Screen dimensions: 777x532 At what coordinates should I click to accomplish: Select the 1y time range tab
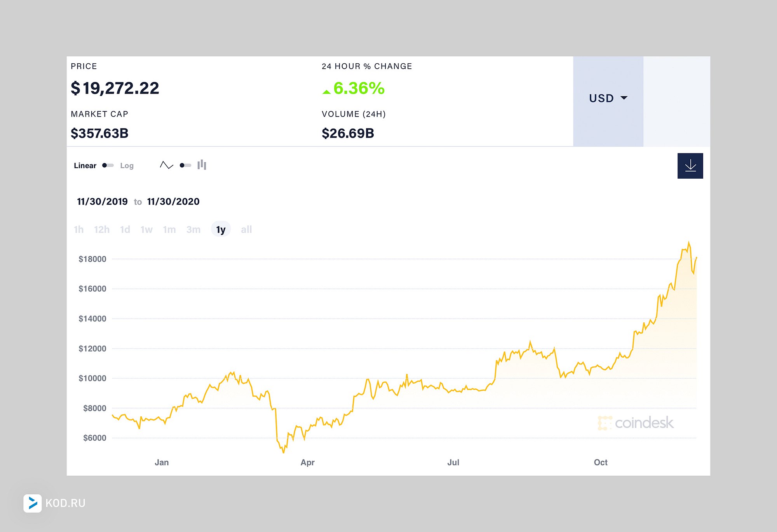pyautogui.click(x=221, y=229)
